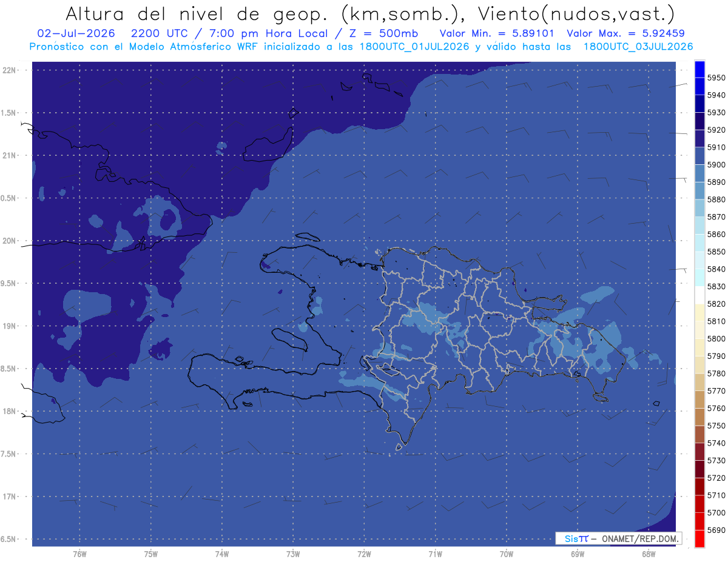
Task: Click the color bar segment between 5890 and 5900
Action: tap(699, 173)
